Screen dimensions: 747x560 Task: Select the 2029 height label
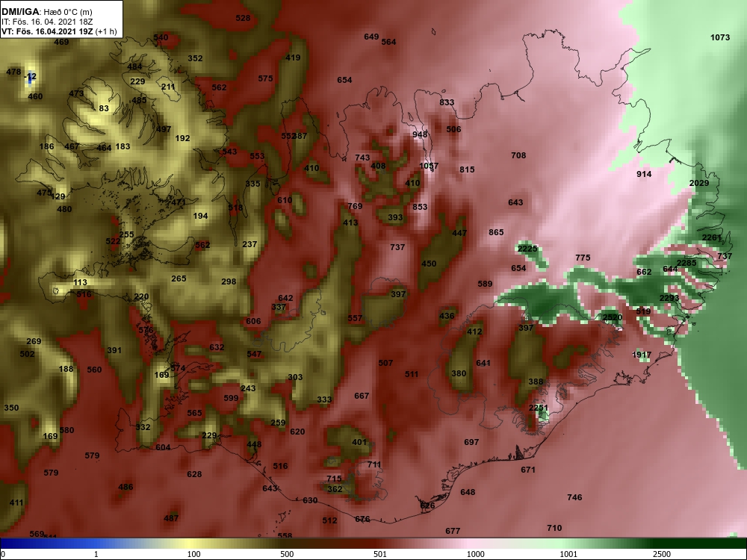tap(699, 183)
